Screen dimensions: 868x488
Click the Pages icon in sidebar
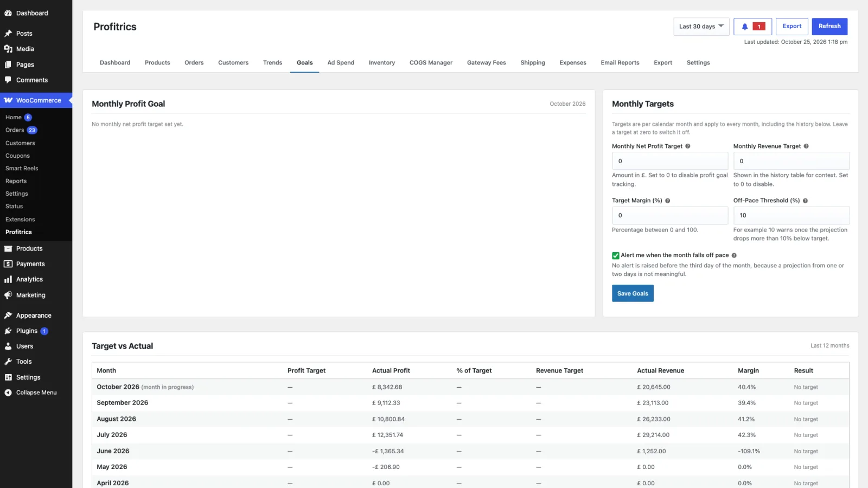[8, 65]
